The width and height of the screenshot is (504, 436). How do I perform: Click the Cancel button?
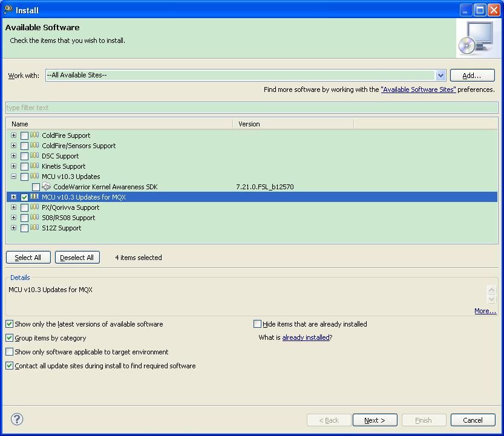(x=473, y=420)
